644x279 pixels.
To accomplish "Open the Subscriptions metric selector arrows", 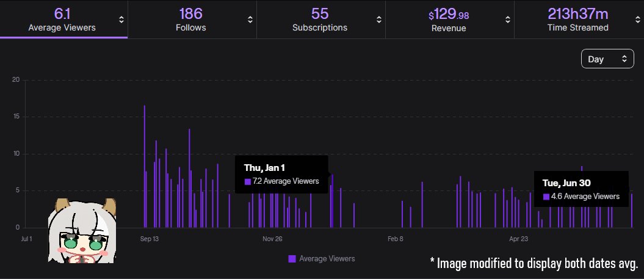I will point(379,20).
